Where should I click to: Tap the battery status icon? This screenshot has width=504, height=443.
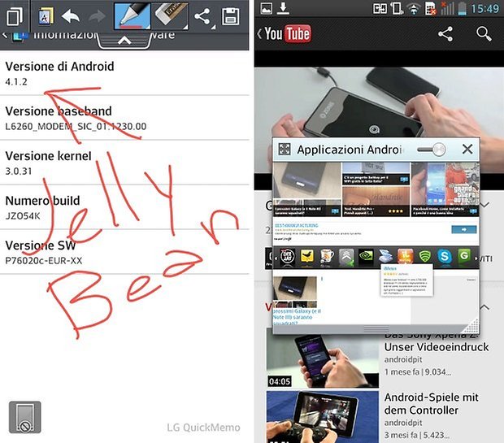click(463, 9)
